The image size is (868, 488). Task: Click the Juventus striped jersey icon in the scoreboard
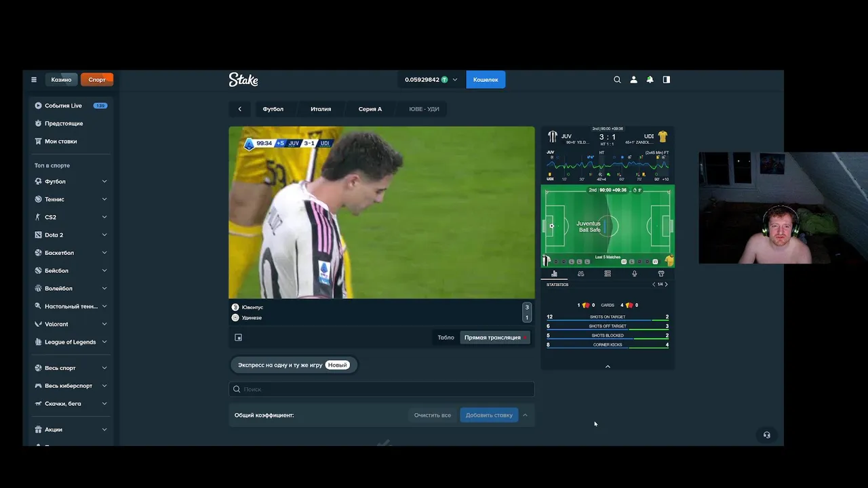(553, 137)
